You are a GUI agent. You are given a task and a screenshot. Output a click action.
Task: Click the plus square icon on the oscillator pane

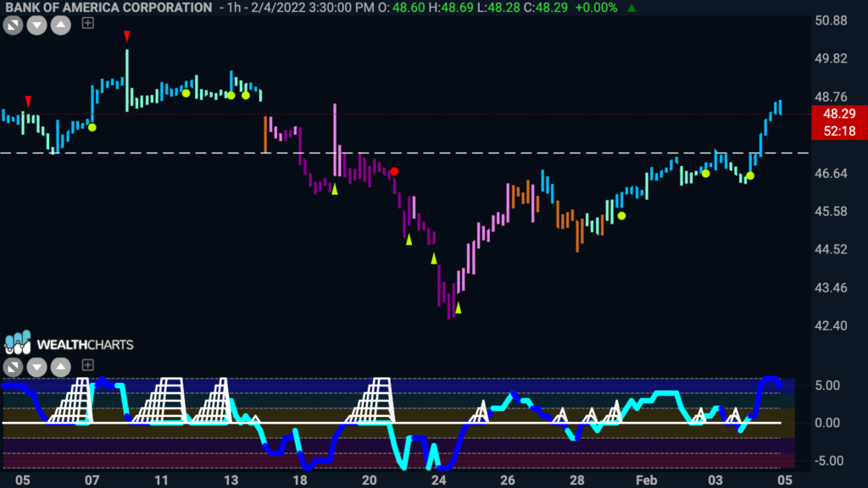pyautogui.click(x=87, y=364)
